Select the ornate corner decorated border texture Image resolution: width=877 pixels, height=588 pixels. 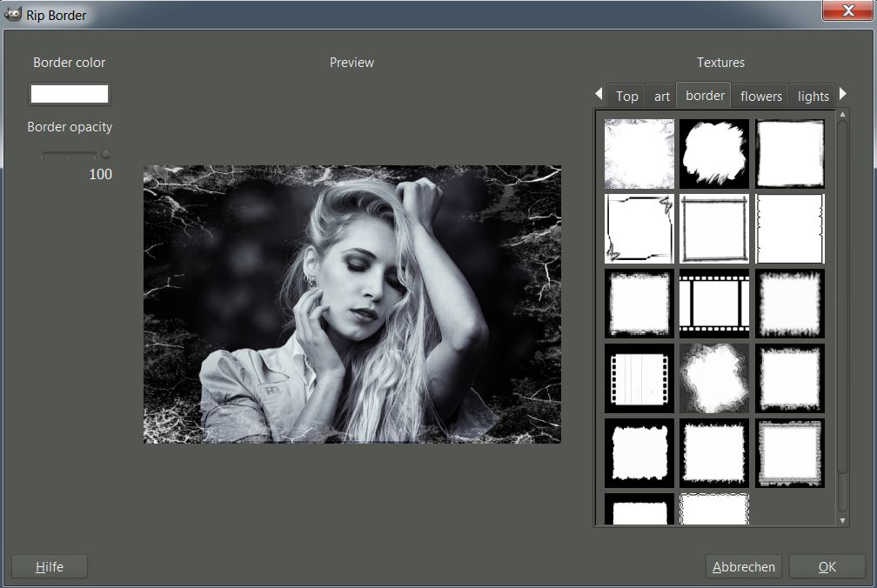coord(639,229)
